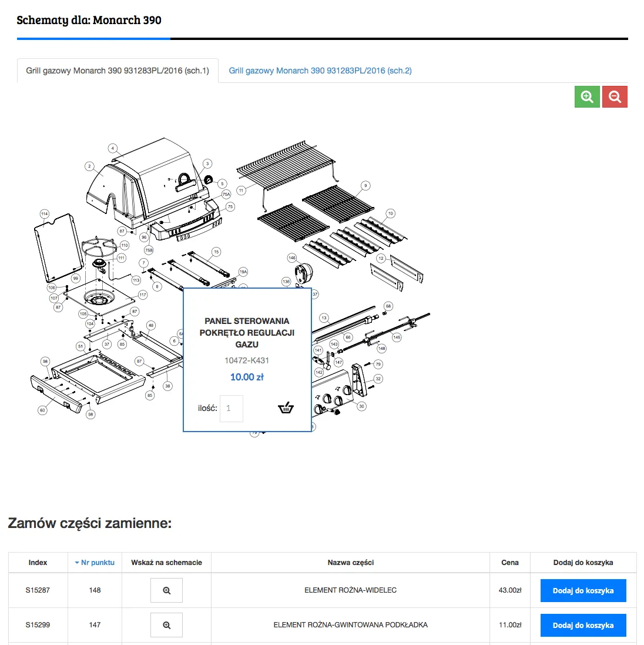Image resolution: width=644 pixels, height=645 pixels.
Task: Select part marker 114 side lid
Action: (45, 214)
